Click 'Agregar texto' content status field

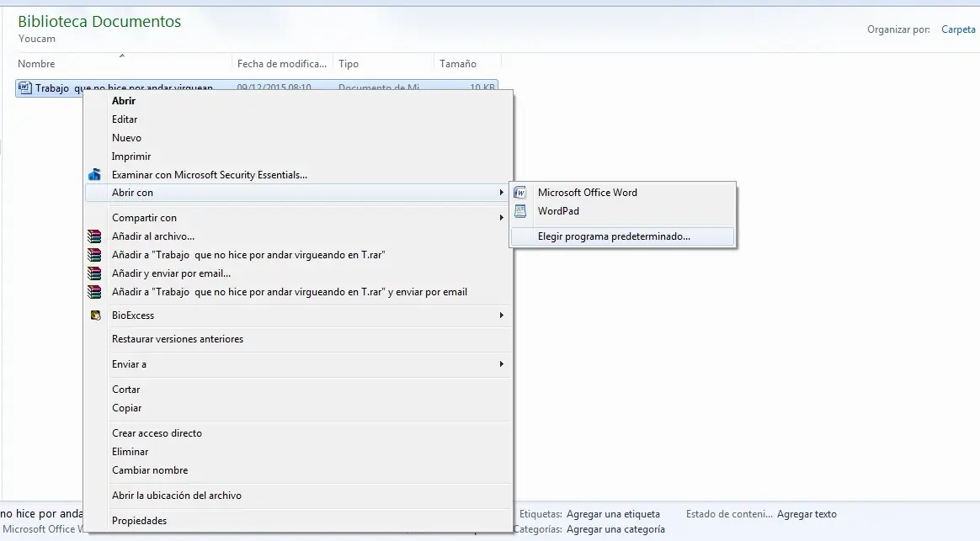[807, 514]
